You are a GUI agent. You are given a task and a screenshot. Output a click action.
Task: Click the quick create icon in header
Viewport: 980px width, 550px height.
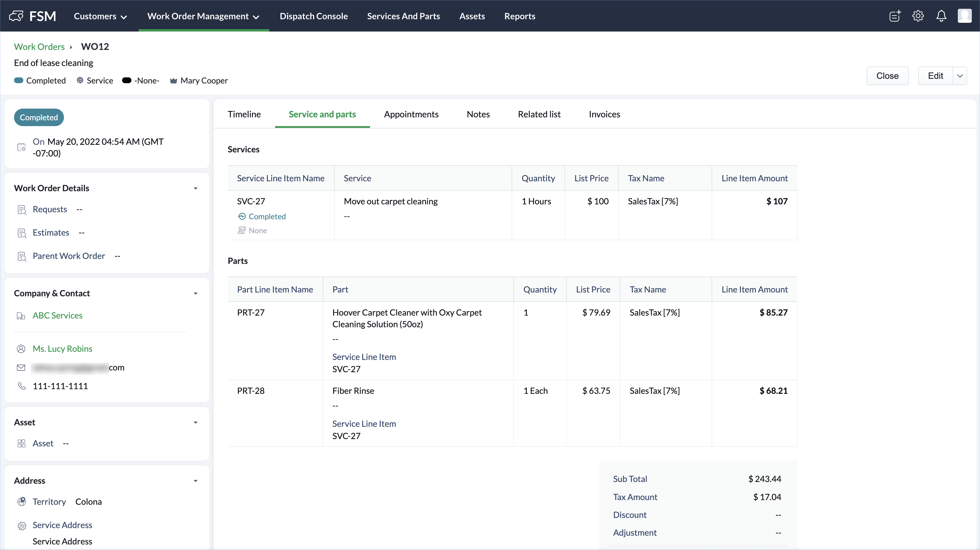coord(895,16)
